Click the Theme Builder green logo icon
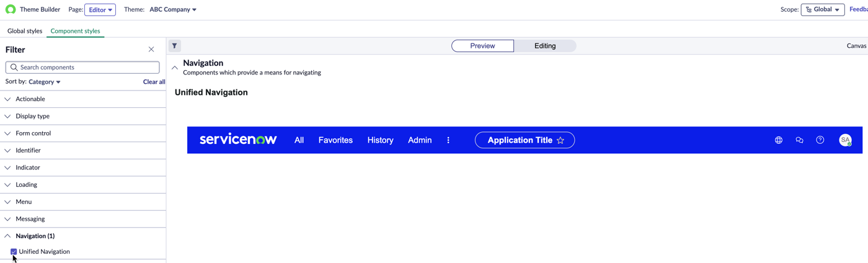 click(11, 9)
